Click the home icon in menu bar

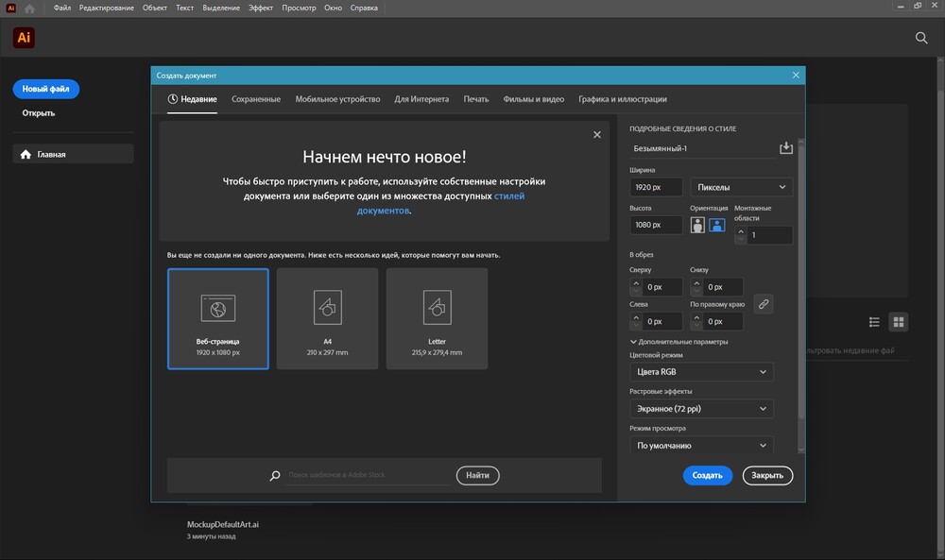[x=30, y=7]
